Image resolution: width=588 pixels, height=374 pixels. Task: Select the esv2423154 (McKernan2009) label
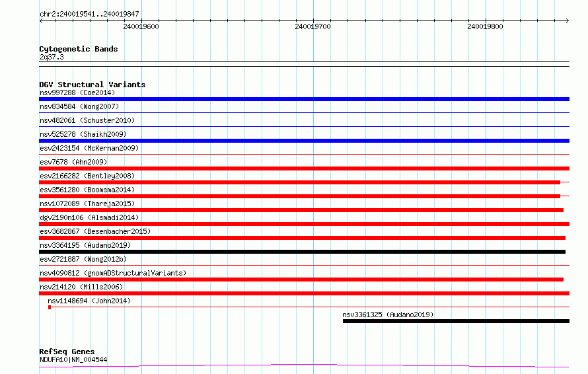coord(89,148)
